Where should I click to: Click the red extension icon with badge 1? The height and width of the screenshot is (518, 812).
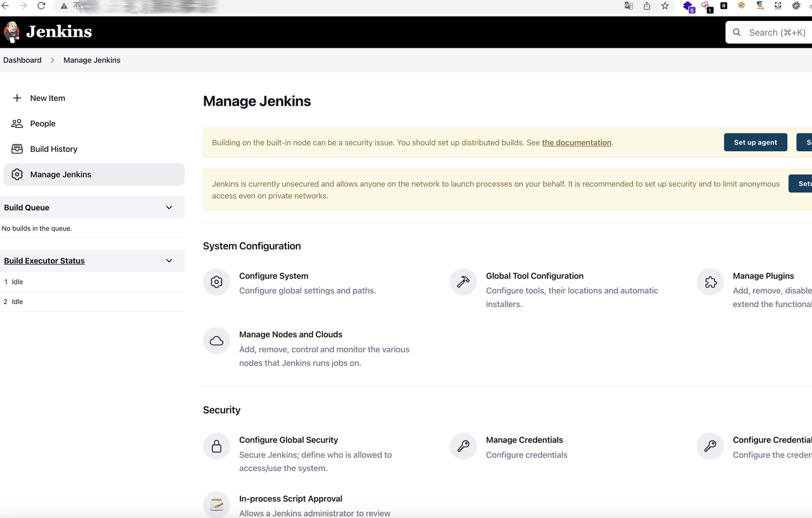coord(707,7)
